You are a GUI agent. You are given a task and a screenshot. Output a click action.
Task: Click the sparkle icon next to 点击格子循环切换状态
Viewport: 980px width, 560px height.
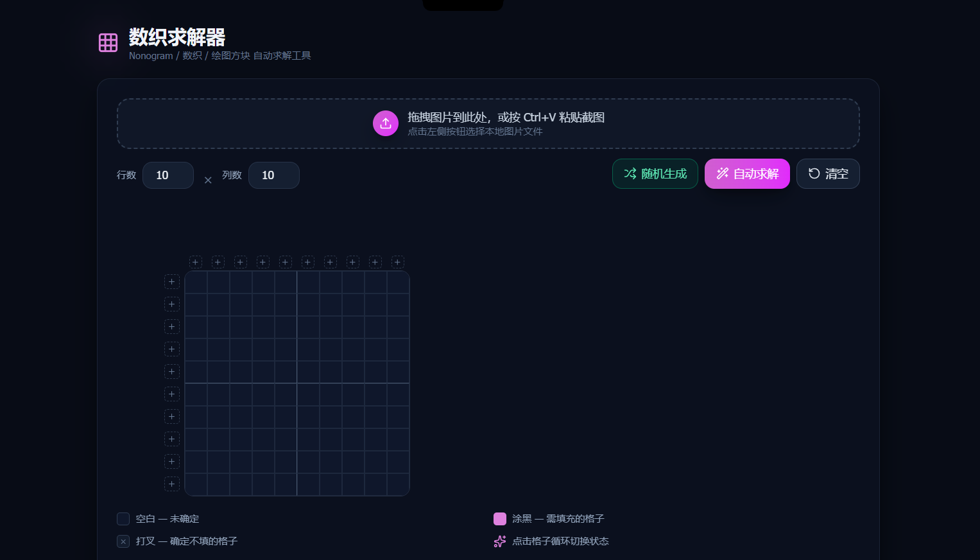(500, 541)
